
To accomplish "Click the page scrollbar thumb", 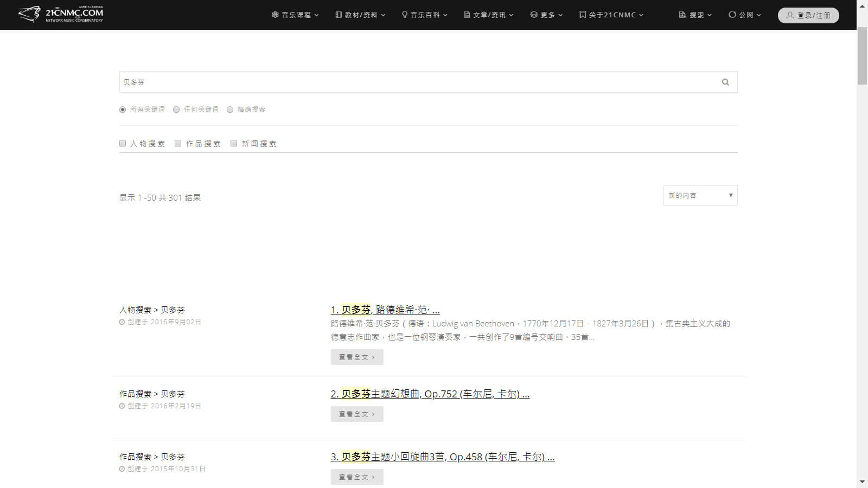I will (x=862, y=56).
